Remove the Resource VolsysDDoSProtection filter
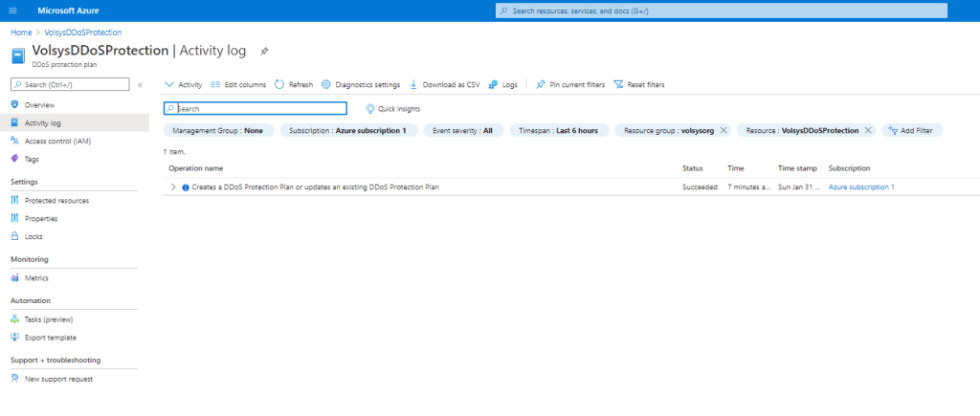The image size is (980, 416). point(868,130)
